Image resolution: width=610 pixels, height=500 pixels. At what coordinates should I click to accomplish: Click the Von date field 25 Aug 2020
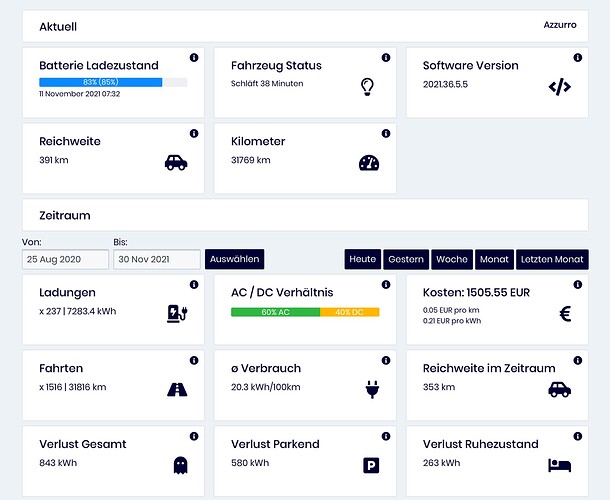pos(65,259)
